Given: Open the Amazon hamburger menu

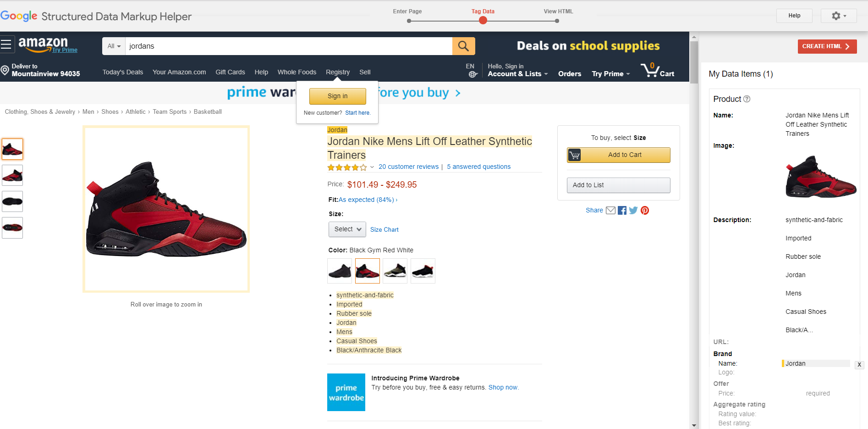Looking at the screenshot, I should 6,45.
